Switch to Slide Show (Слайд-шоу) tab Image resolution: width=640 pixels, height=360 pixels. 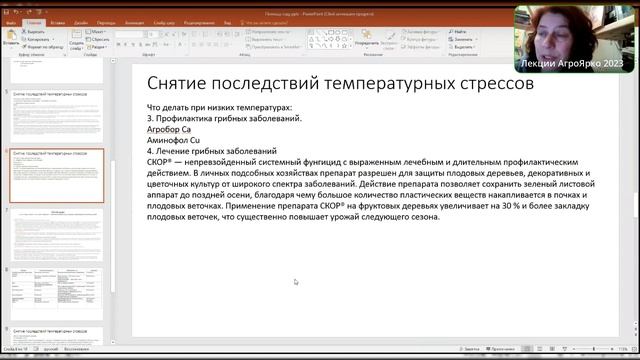tap(164, 23)
